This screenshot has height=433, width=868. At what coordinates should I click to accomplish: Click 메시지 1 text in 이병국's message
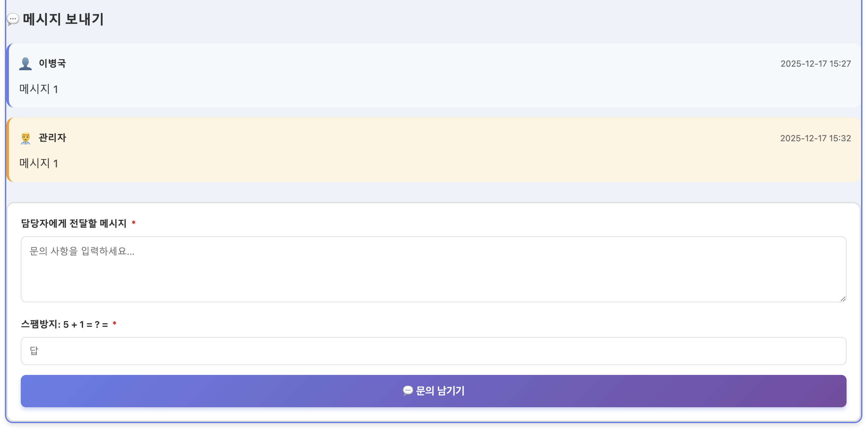[x=38, y=89]
